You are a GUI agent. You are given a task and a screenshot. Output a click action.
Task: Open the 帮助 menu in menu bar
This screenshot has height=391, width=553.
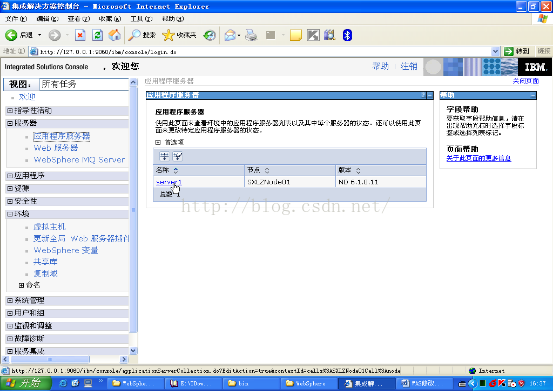tap(173, 19)
